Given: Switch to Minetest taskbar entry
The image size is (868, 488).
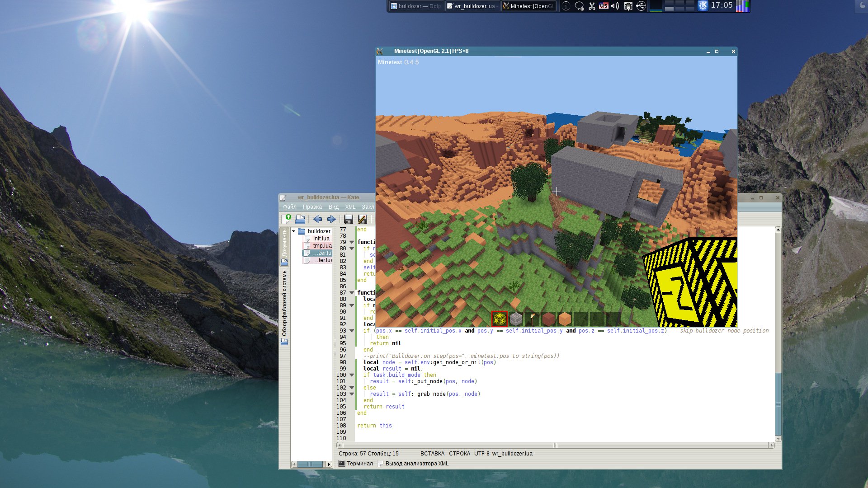Looking at the screenshot, I should 528,6.
